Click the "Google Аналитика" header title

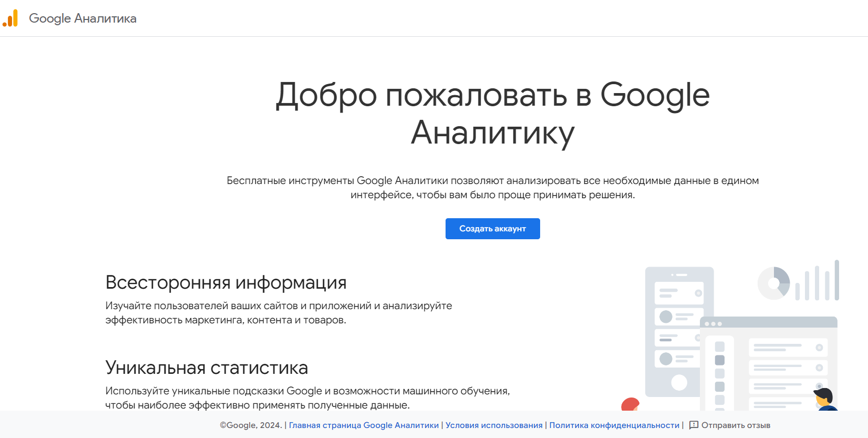pyautogui.click(x=82, y=18)
